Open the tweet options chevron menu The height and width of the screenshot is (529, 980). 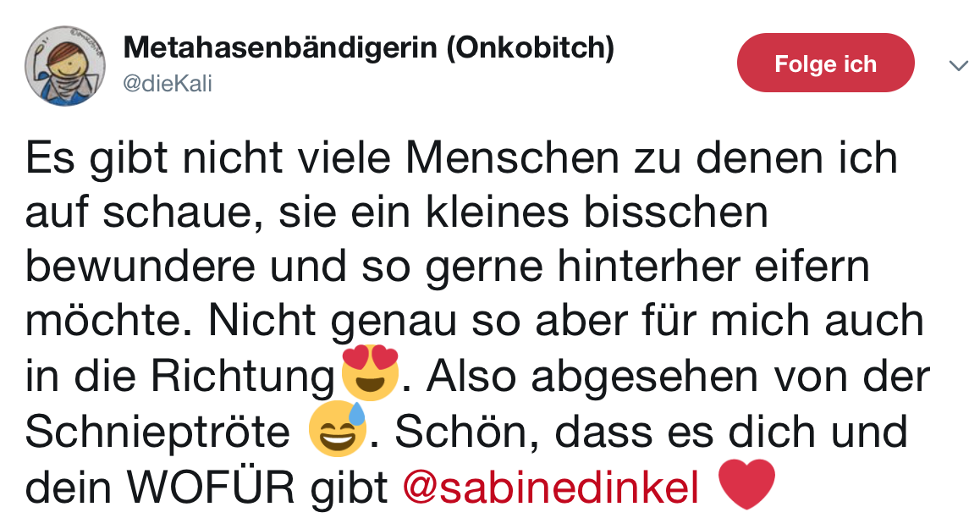(x=958, y=65)
